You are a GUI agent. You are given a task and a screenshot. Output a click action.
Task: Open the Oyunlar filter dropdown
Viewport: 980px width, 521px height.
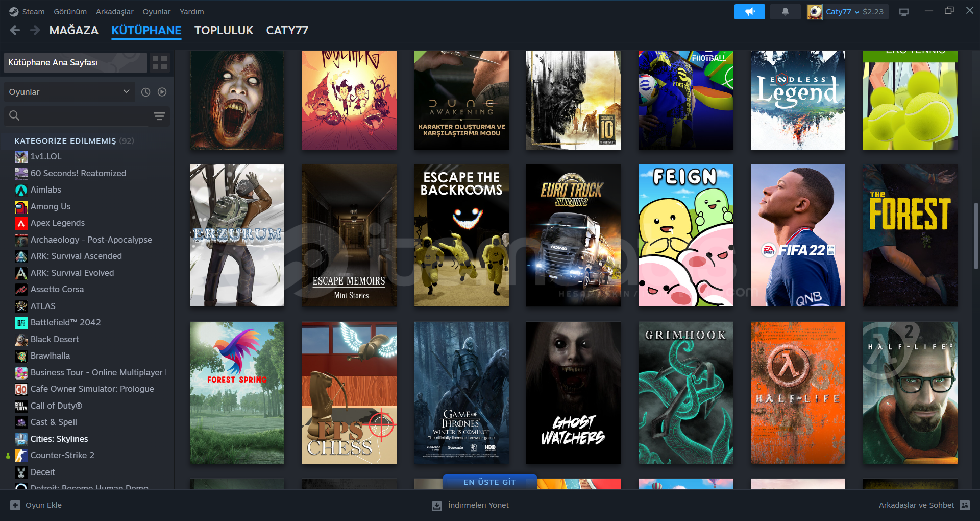pos(69,92)
